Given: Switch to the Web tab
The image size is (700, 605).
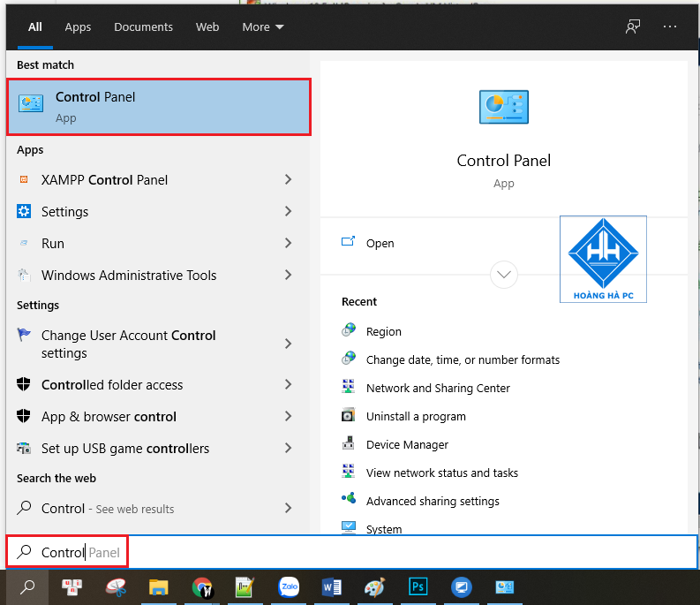Looking at the screenshot, I should coord(207,26).
